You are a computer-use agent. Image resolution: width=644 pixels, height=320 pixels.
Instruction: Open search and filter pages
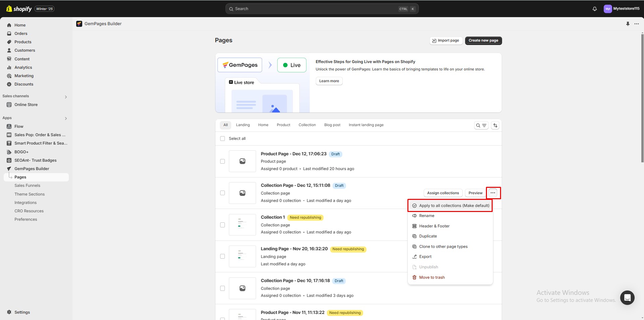(481, 125)
